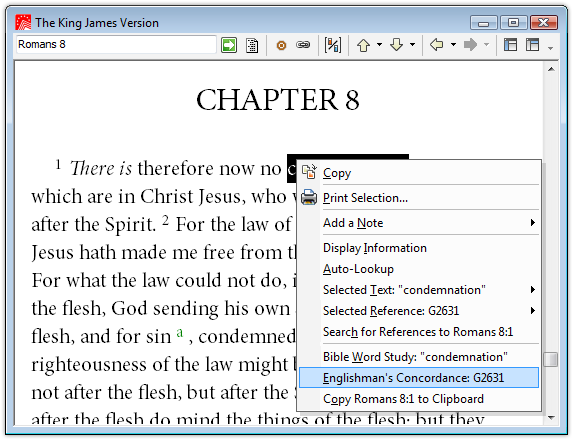Click the text "which are in Christ Jesus"

136,197
